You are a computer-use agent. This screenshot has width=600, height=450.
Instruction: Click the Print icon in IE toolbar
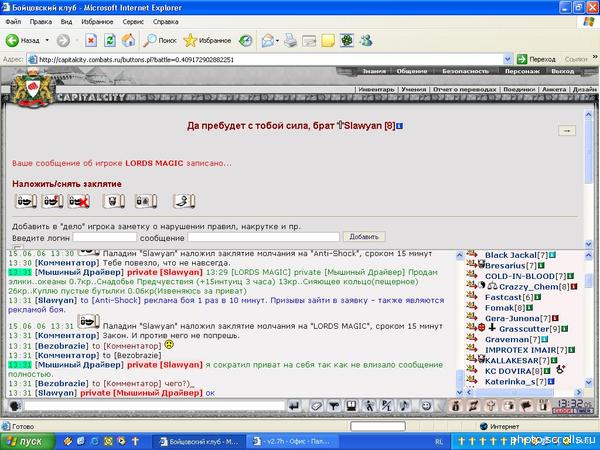[290, 40]
